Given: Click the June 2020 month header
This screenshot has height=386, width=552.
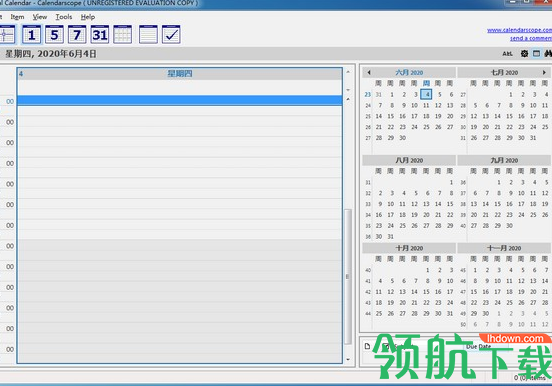Looking at the screenshot, I should coord(409,73).
